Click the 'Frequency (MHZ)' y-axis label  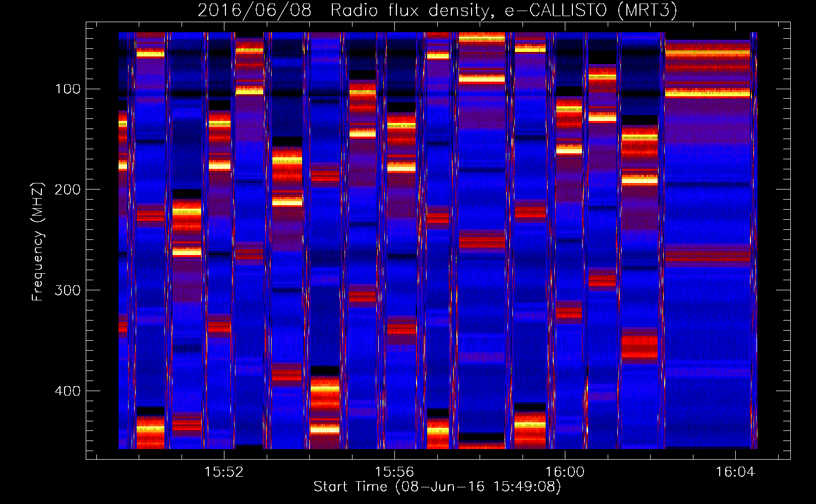click(38, 242)
